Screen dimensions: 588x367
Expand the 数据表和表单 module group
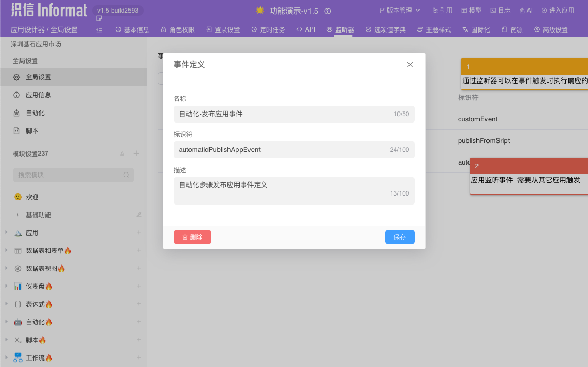coord(6,251)
